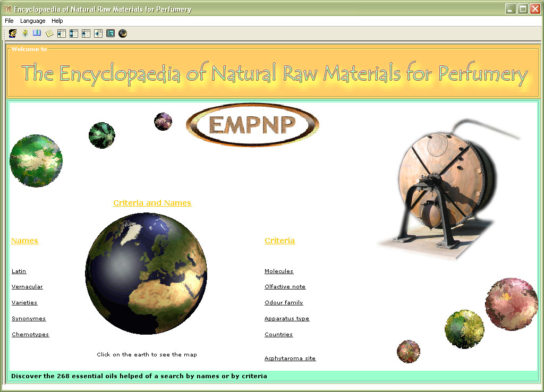Click the black-framed cyan screen toolbar icon
544x392 pixels.
point(110,33)
